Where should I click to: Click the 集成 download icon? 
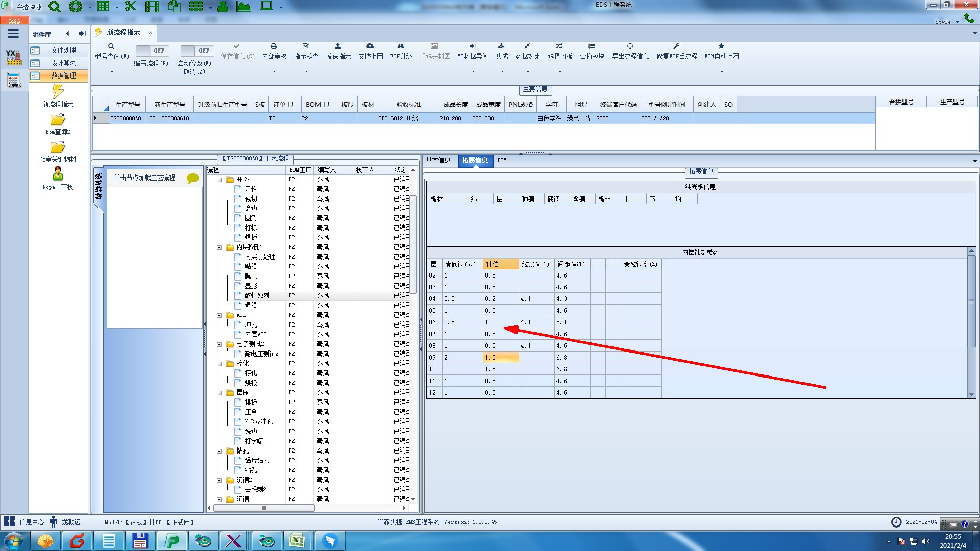click(x=501, y=46)
